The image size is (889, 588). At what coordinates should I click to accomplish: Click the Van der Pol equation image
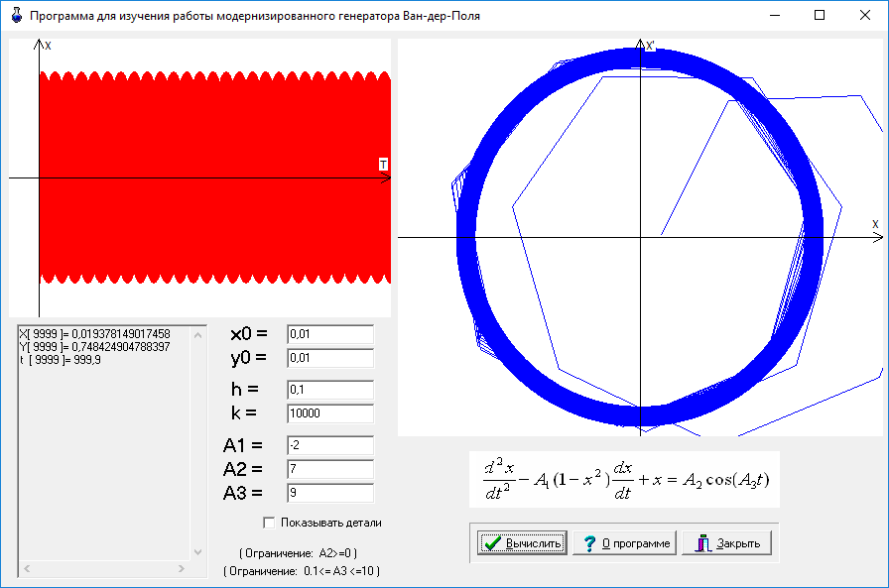[624, 480]
